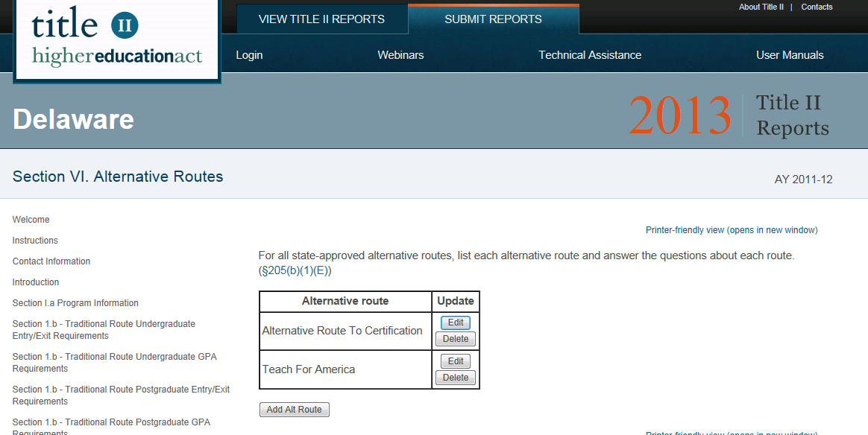
Task: Follow the §205(b)(1)(E) statute link
Action: click(295, 271)
